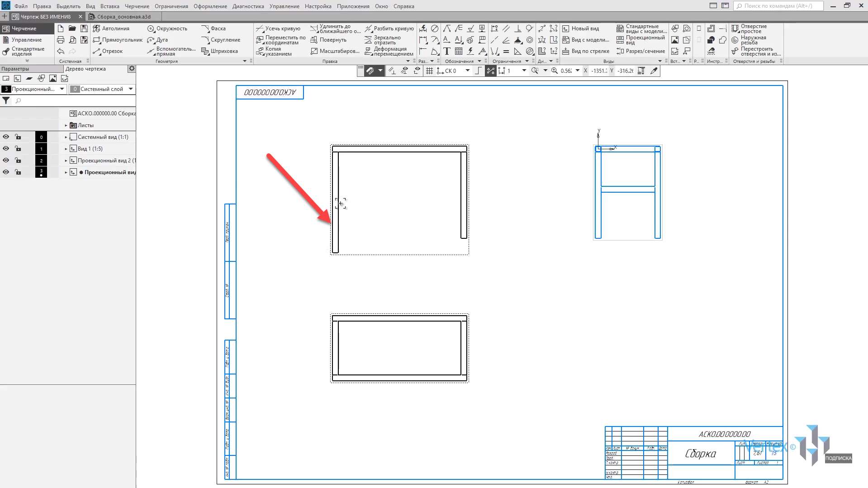The width and height of the screenshot is (868, 488).
Task: Open the Диагностика menu
Action: pos(248,6)
